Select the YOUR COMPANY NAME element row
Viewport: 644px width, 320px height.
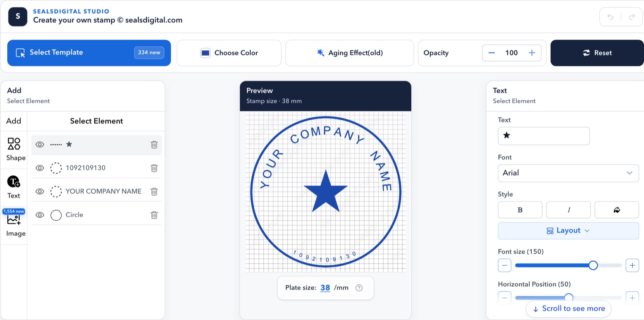point(97,191)
